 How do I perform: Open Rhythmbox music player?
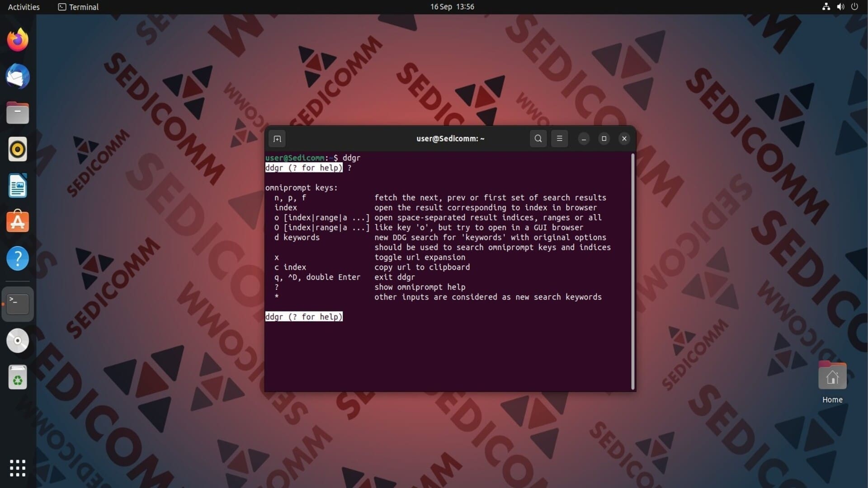click(x=18, y=149)
